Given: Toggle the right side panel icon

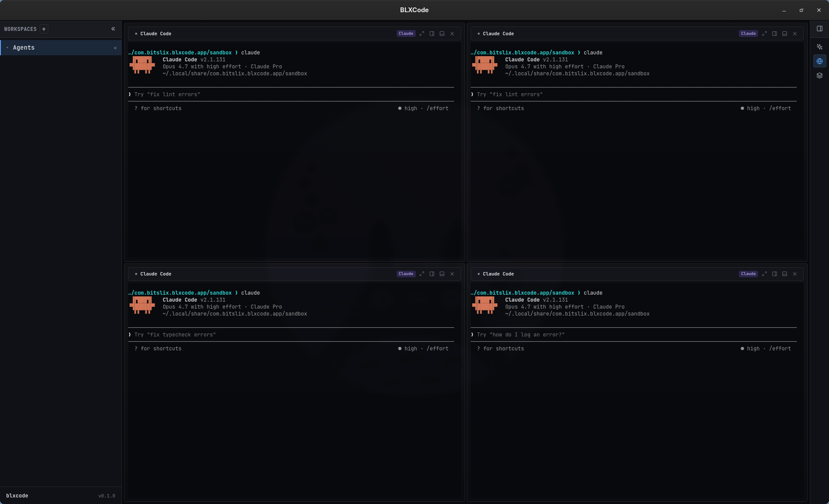Looking at the screenshot, I should [x=819, y=29].
